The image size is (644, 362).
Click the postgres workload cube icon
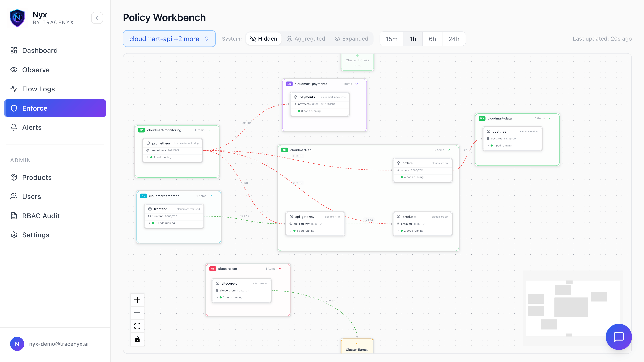coord(489,132)
